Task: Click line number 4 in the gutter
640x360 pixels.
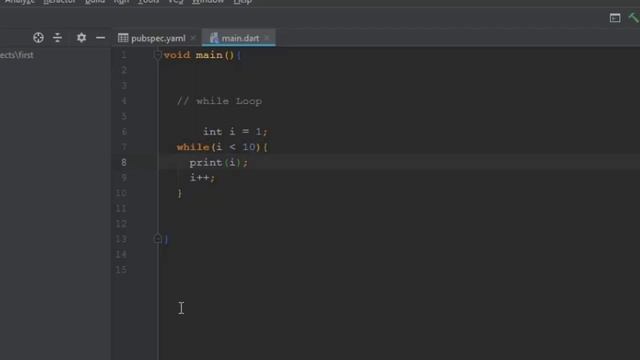Action: pyautogui.click(x=124, y=101)
